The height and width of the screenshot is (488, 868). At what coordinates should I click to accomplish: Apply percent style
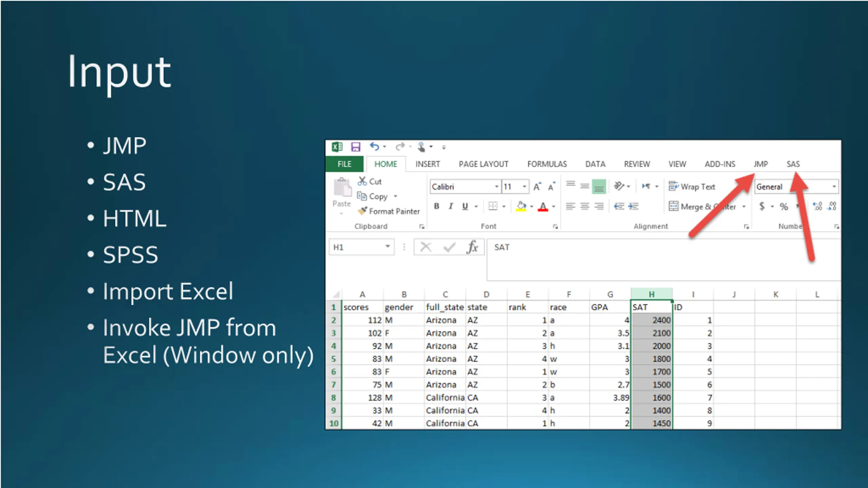coord(784,206)
